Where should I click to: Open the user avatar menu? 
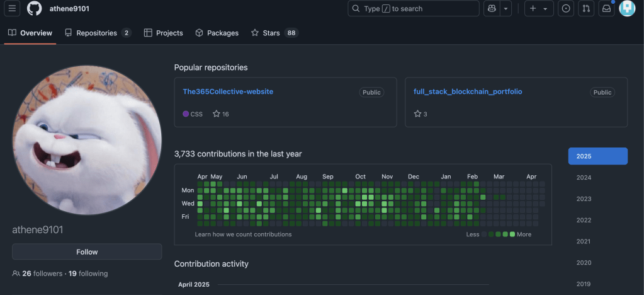[627, 9]
